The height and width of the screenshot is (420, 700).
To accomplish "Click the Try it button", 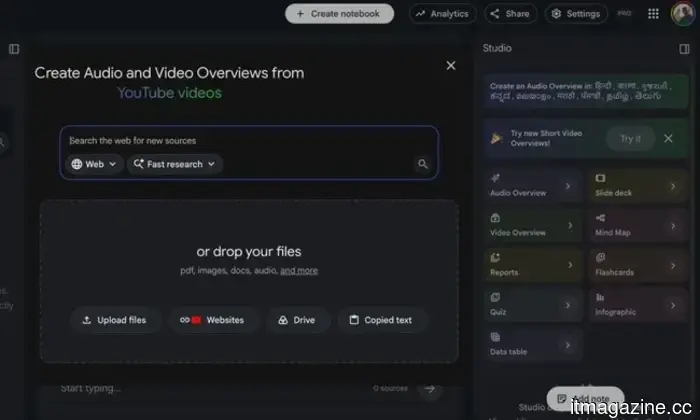I will click(x=630, y=139).
